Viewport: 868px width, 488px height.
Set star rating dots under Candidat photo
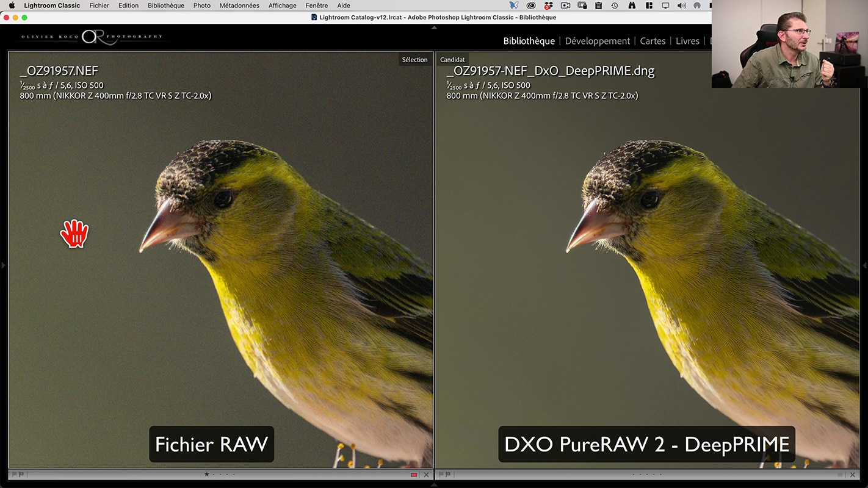click(x=647, y=475)
